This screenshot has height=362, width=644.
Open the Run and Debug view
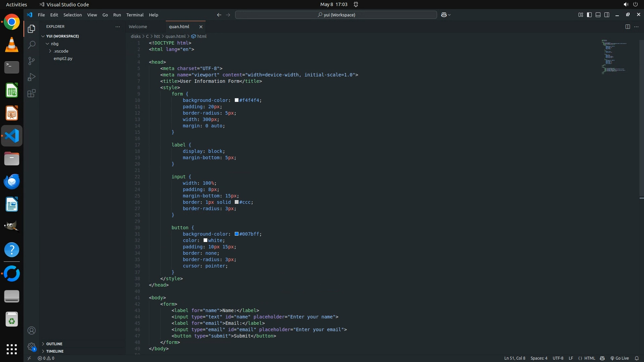pos(32,77)
